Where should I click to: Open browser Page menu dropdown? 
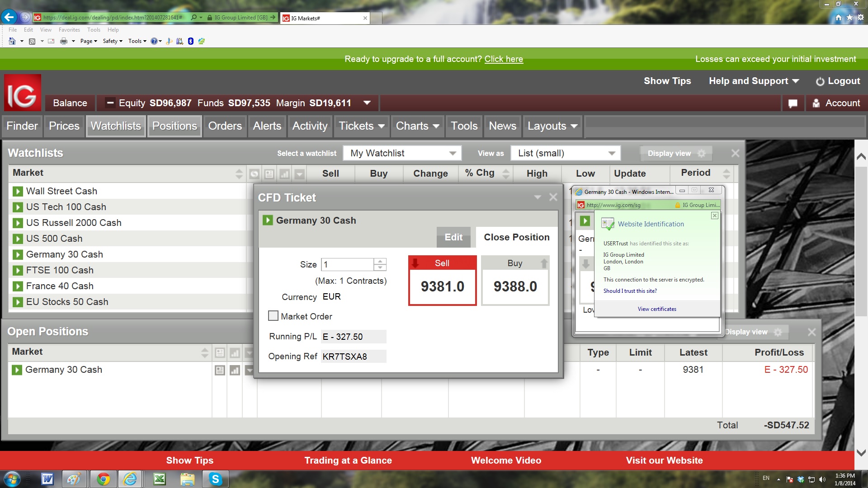89,41
